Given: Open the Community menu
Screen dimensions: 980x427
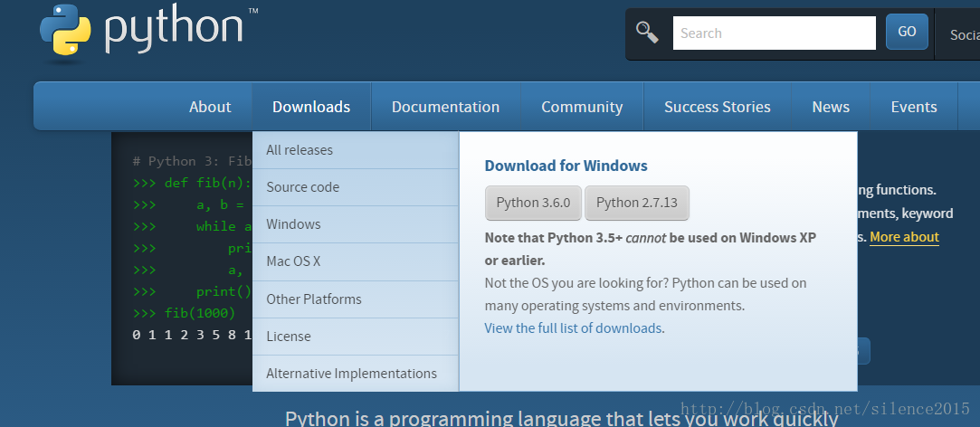Looking at the screenshot, I should point(582,107).
